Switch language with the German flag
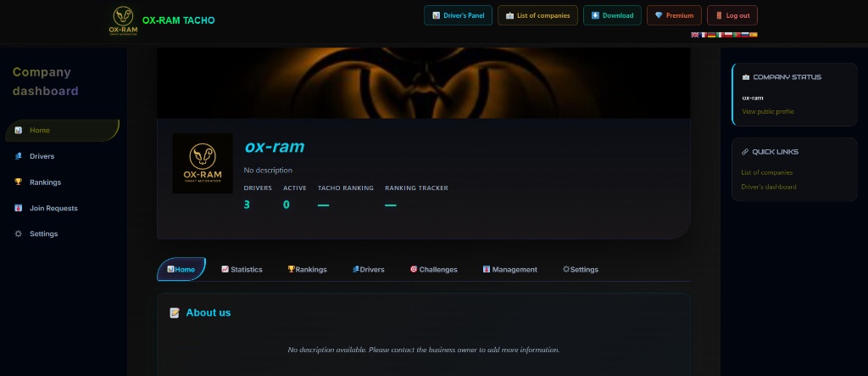This screenshot has height=376, width=868. coord(711,35)
